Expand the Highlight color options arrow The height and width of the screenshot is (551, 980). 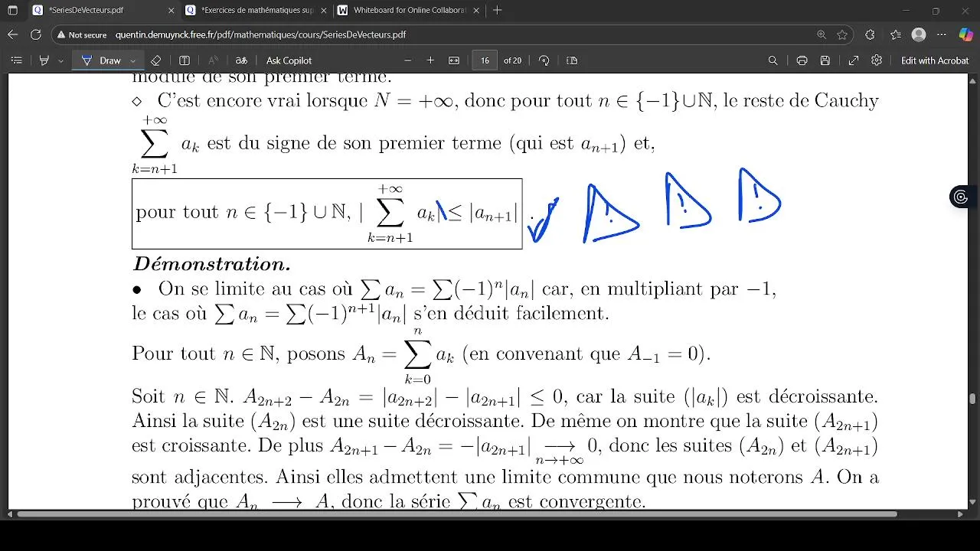click(60, 60)
